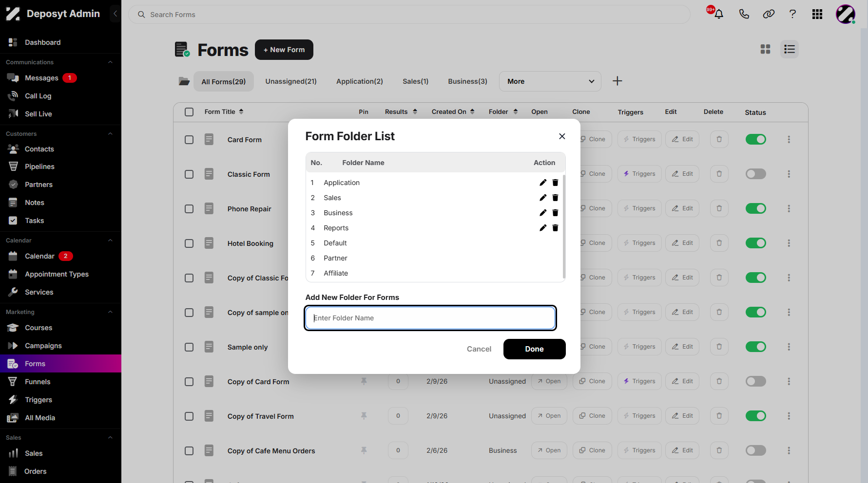Toggle status switch for Classic Form
This screenshot has height=483, width=868.
coord(755,174)
